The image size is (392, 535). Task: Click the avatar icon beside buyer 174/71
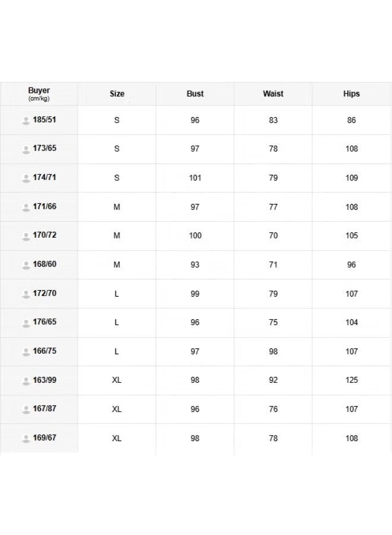(x=26, y=178)
